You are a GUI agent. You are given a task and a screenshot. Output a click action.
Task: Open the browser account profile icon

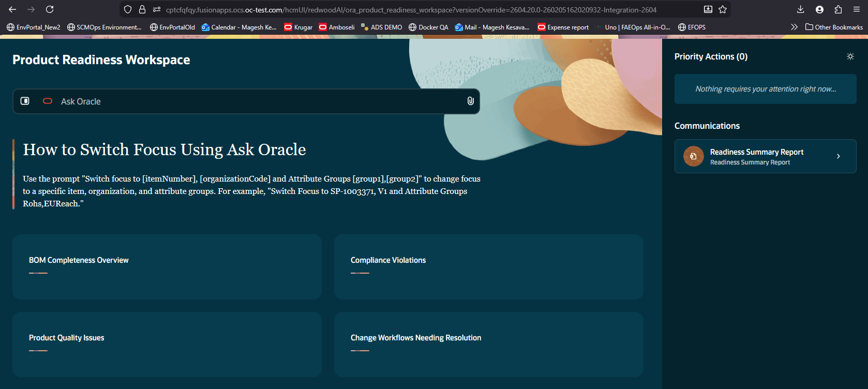click(819, 9)
